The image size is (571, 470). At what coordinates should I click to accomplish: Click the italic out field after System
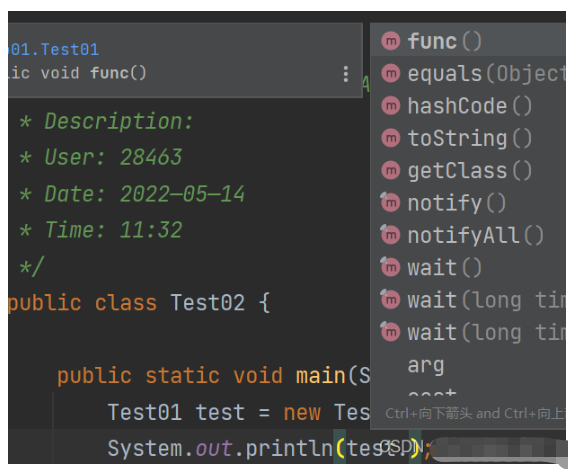coord(214,448)
